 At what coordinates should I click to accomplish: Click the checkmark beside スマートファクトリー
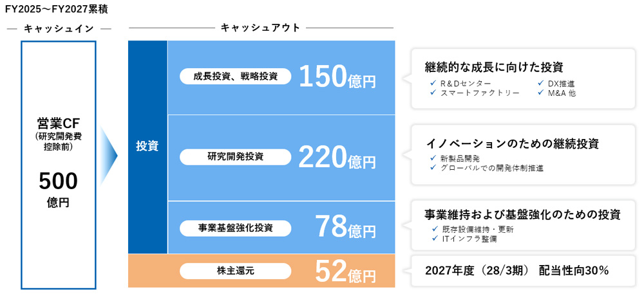433,93
